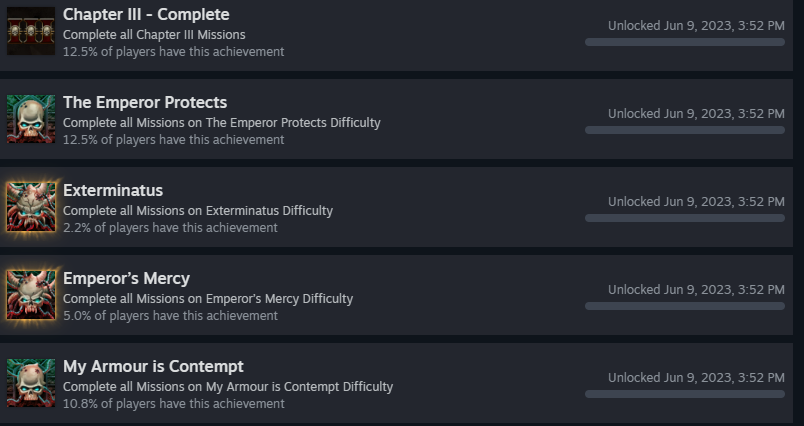Click The Emperor Protects progress bar
This screenshot has height=426, width=804.
pyautogui.click(x=685, y=130)
